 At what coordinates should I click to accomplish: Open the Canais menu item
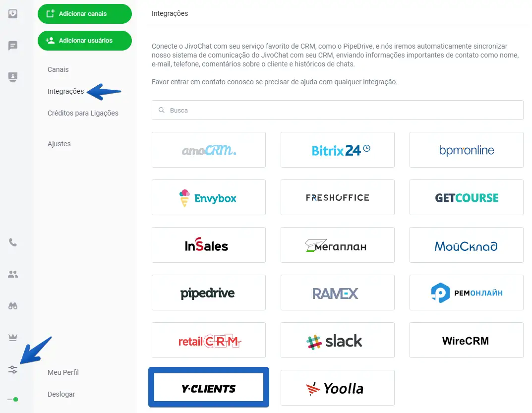click(x=58, y=69)
